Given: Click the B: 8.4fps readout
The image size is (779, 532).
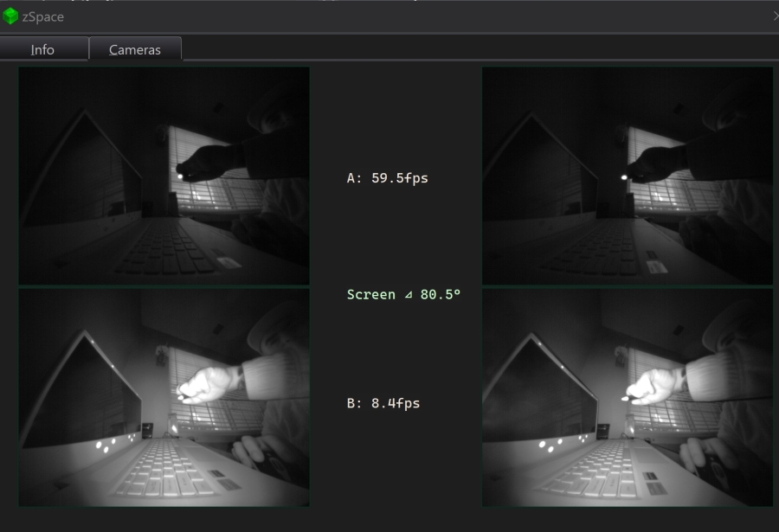Looking at the screenshot, I should click(x=381, y=402).
